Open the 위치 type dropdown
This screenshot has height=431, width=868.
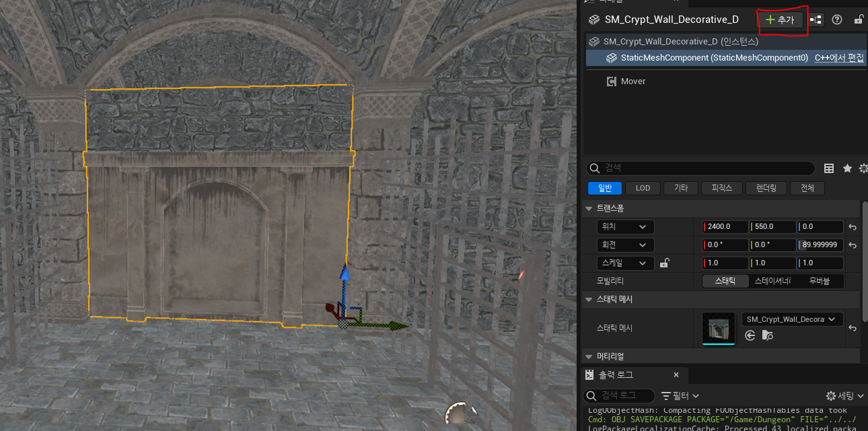click(626, 227)
